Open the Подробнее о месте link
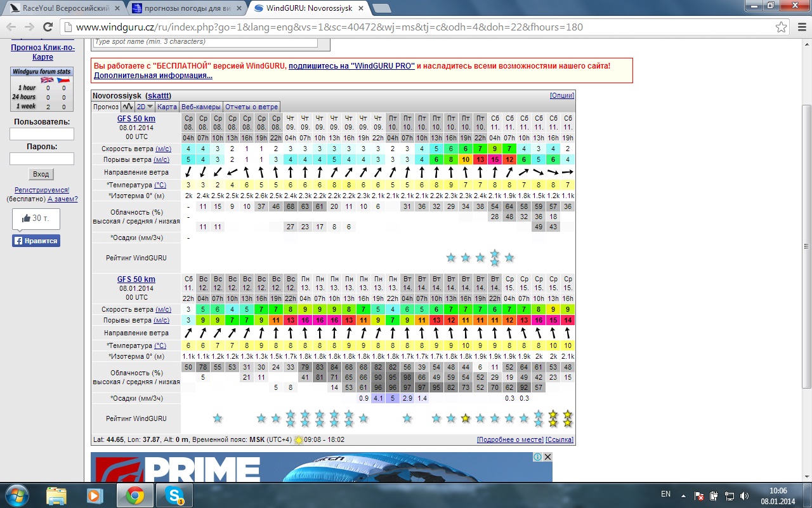 pos(510,439)
